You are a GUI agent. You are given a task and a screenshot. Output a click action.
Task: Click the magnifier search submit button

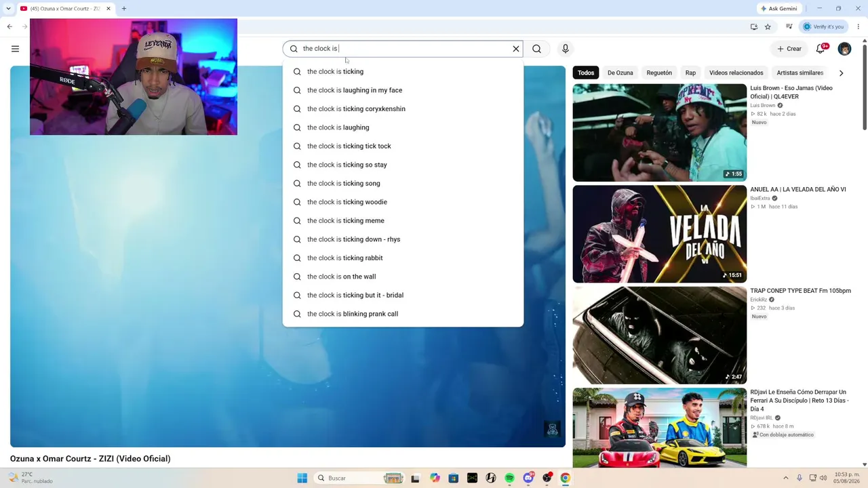pos(536,49)
